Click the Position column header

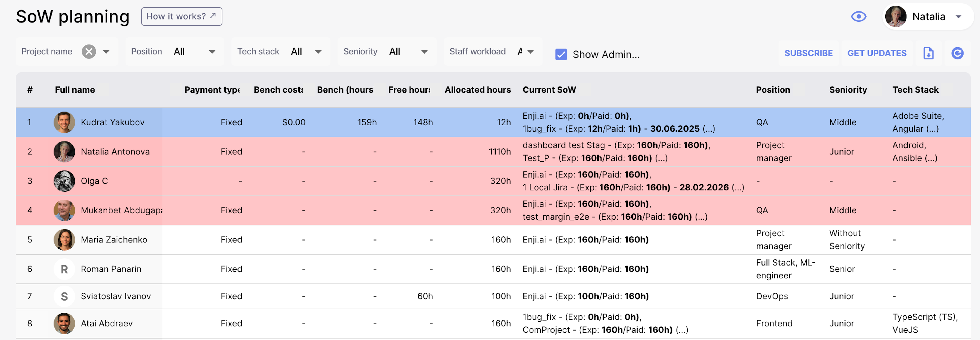[x=773, y=90]
